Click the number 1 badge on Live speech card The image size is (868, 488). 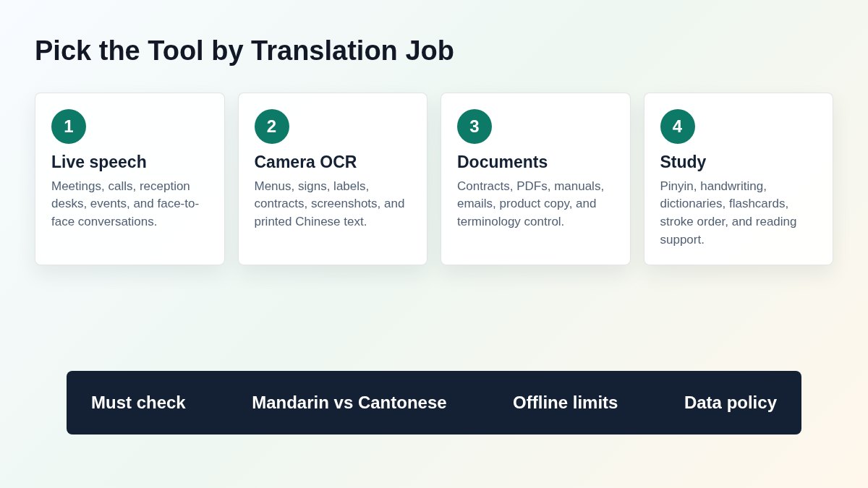(69, 127)
